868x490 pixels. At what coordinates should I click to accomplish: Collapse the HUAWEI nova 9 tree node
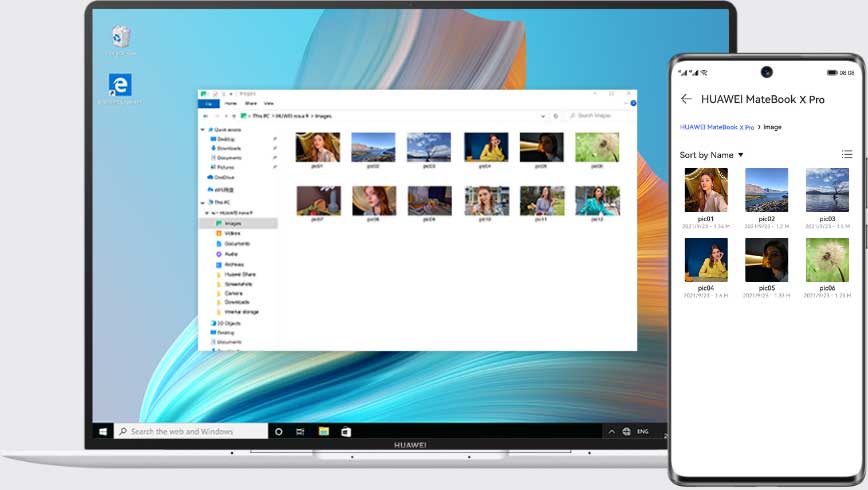click(x=208, y=213)
